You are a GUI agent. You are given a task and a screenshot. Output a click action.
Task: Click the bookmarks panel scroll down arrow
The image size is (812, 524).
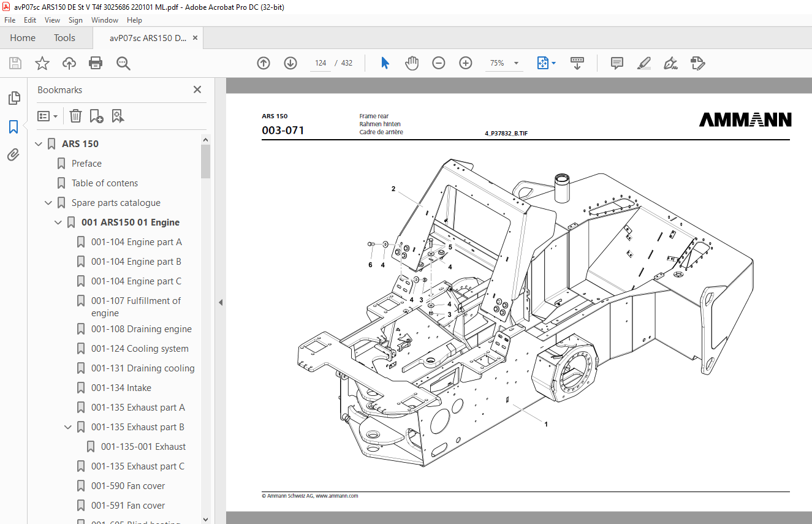click(x=205, y=518)
